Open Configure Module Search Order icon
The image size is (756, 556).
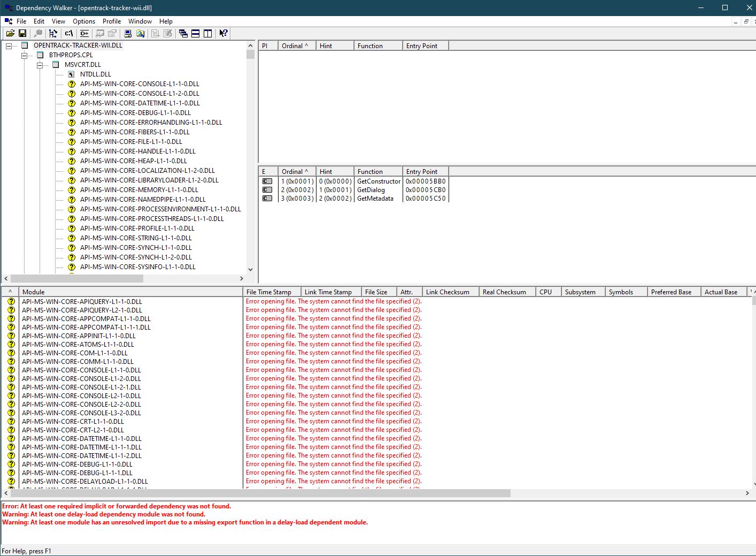(140, 33)
